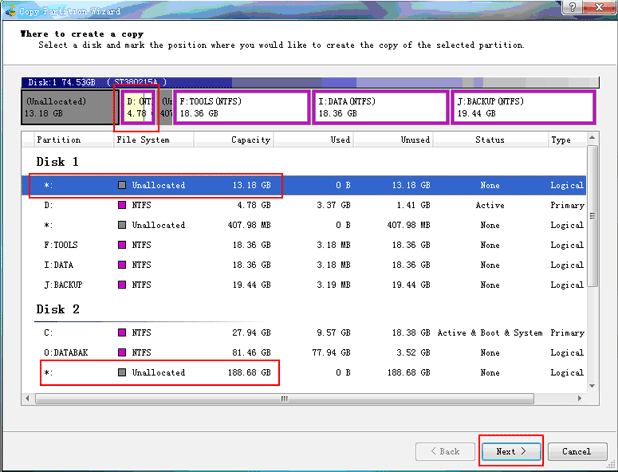This screenshot has width=618, height=472.
Task: Click the magenta color swatch in F:TOOLS row
Action: (122, 245)
